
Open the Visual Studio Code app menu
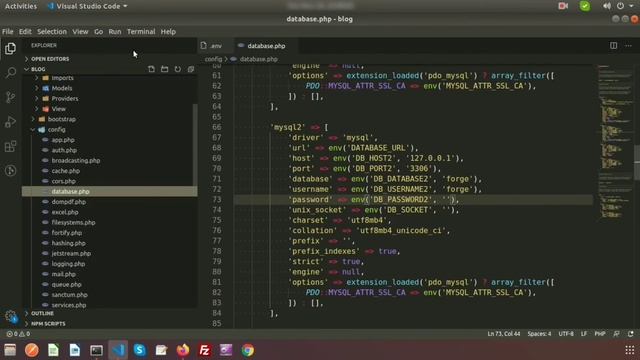pyautogui.click(x=87, y=6)
